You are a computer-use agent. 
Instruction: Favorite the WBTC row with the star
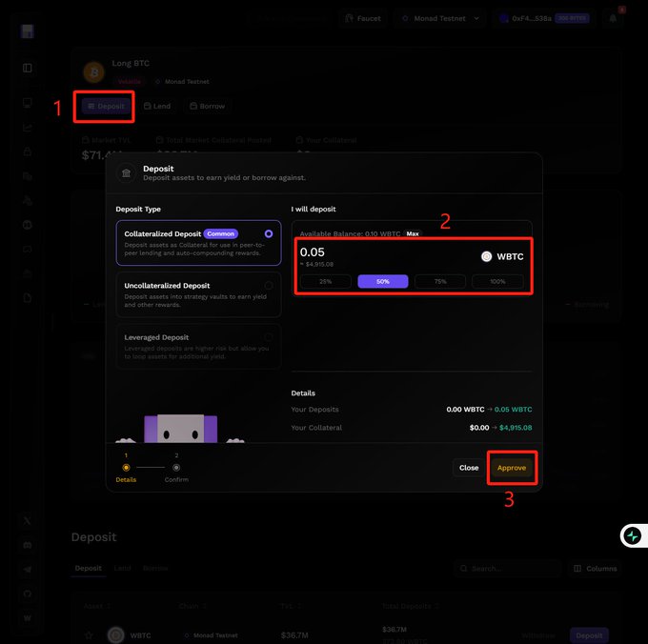point(89,634)
